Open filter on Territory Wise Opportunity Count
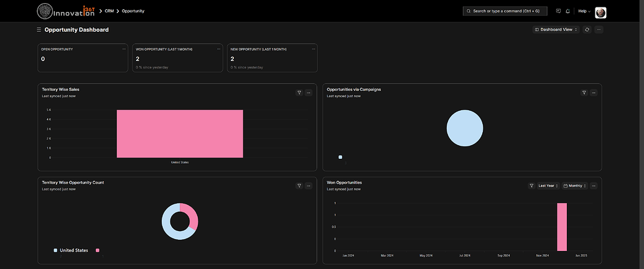644x269 pixels. pyautogui.click(x=299, y=186)
